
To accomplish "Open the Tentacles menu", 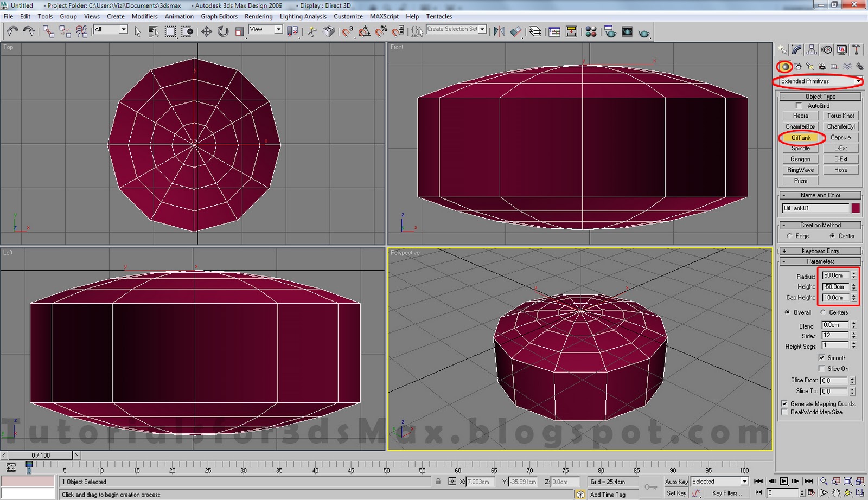I will [439, 16].
